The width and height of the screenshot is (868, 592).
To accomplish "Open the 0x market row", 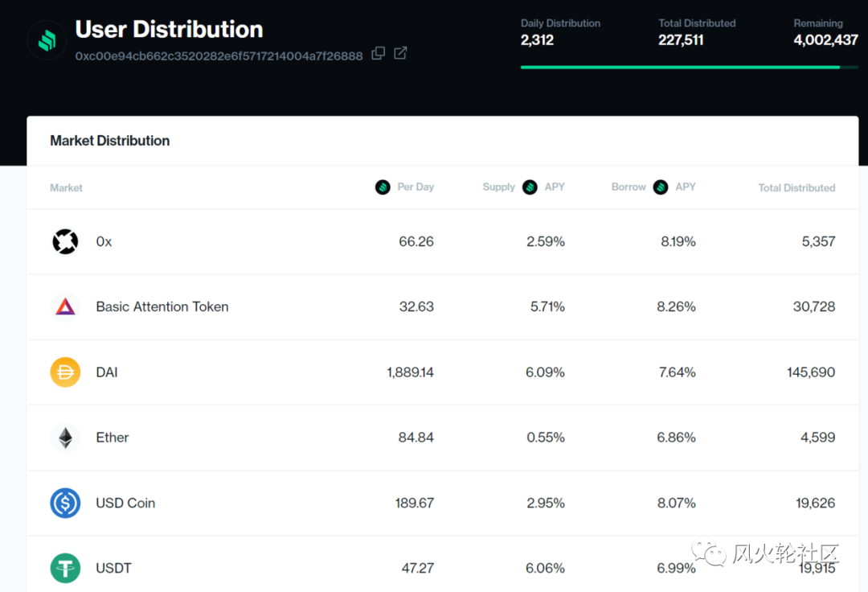I will coord(442,241).
